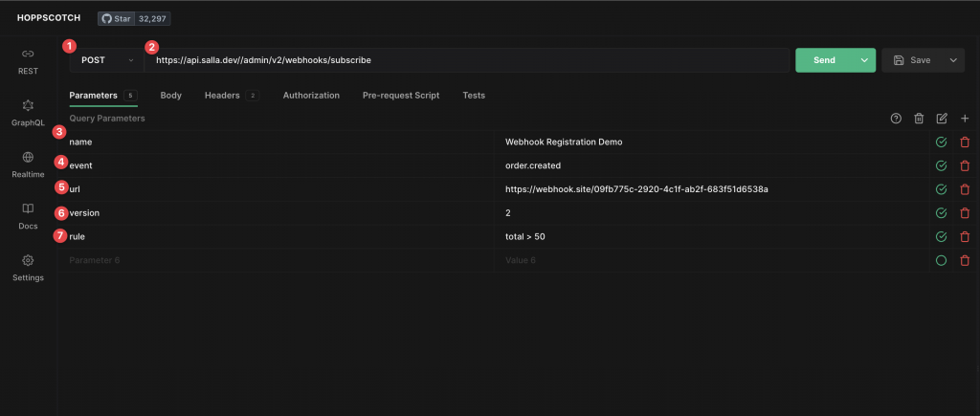Click the 'rule' parameter key field
Image resolution: width=980 pixels, height=416 pixels.
277,237
